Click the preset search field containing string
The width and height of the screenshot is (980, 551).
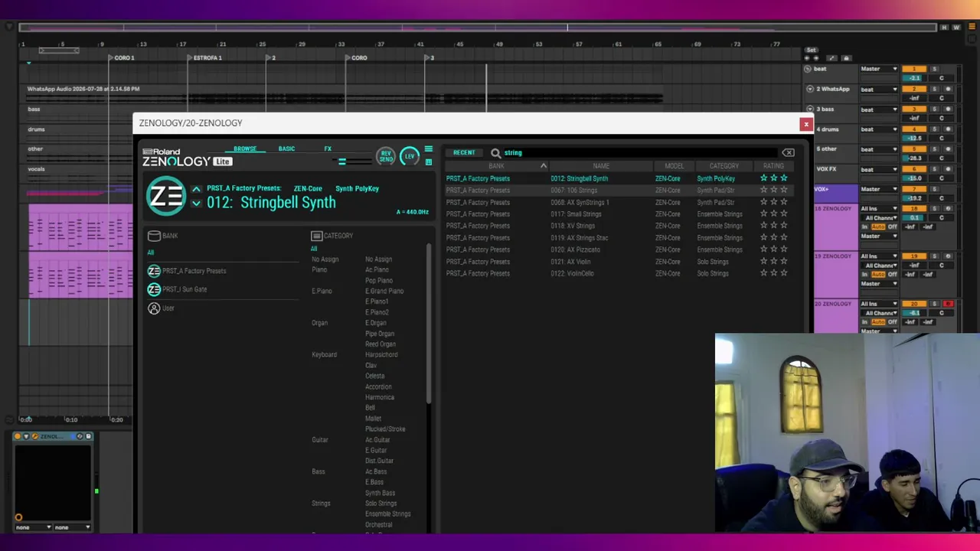point(639,153)
